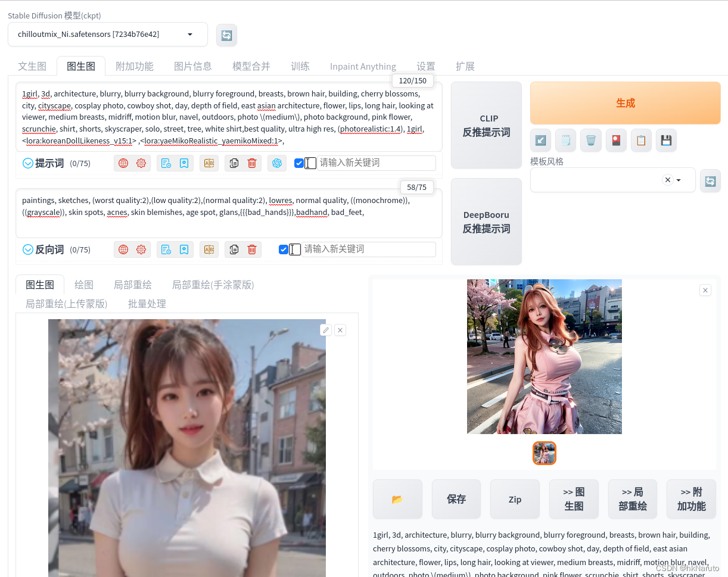
Task: Click the 生成 generate button
Action: click(625, 102)
